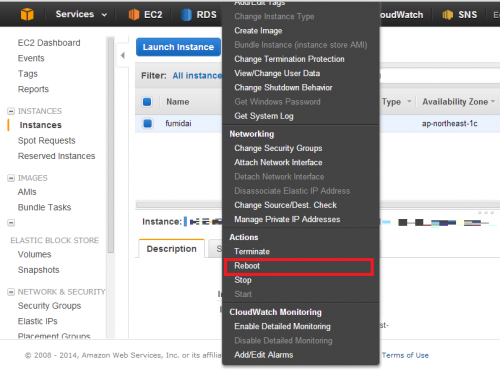Viewport: 500px width, 370px height.
Task: Select Change Security Groups menu entry
Action: [278, 148]
